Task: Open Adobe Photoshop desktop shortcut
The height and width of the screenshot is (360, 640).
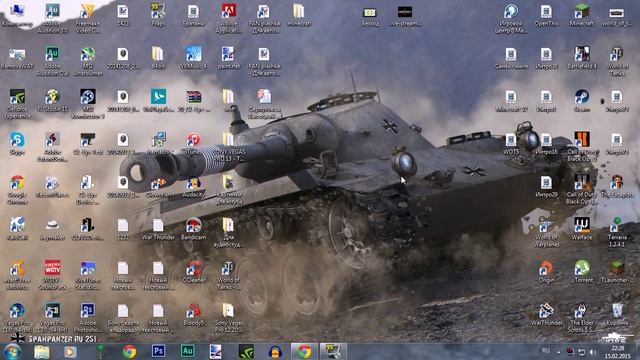Action: pyautogui.click(x=88, y=318)
